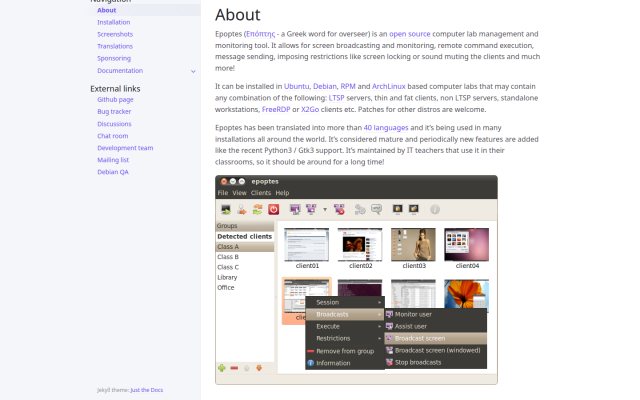Open the Development team link
The height and width of the screenshot is (400, 640).
click(x=125, y=148)
